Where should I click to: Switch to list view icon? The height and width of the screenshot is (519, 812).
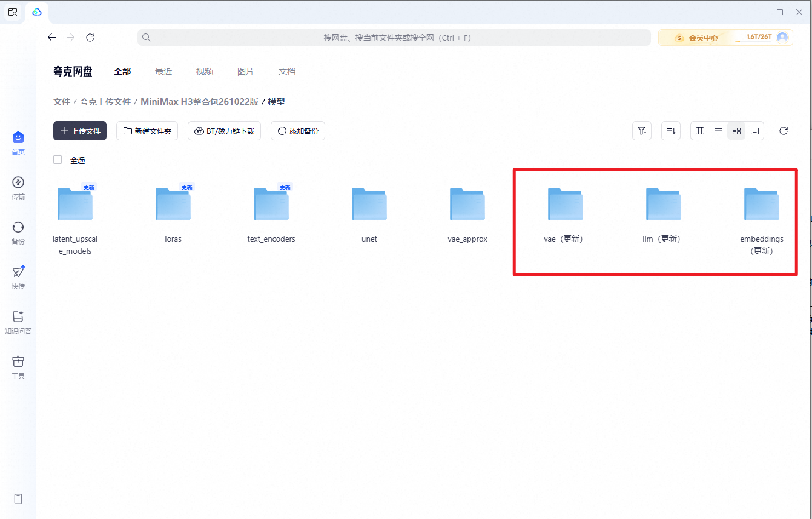[718, 131]
